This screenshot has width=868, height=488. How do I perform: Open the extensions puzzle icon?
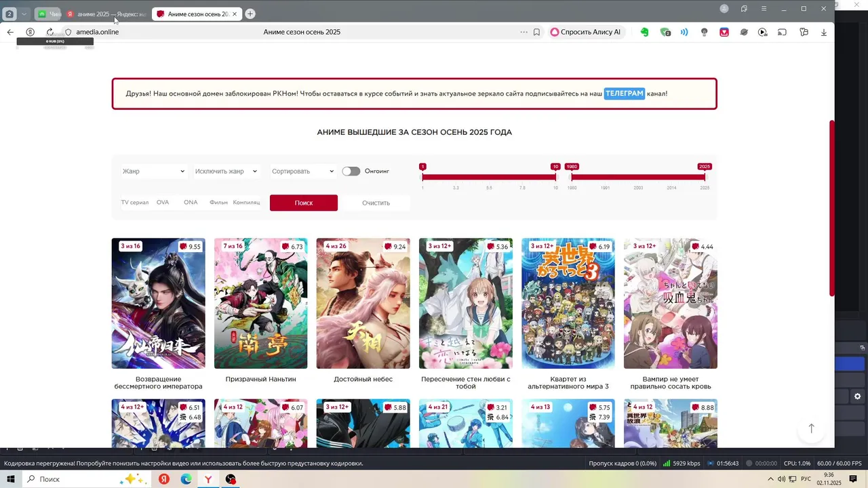(804, 32)
